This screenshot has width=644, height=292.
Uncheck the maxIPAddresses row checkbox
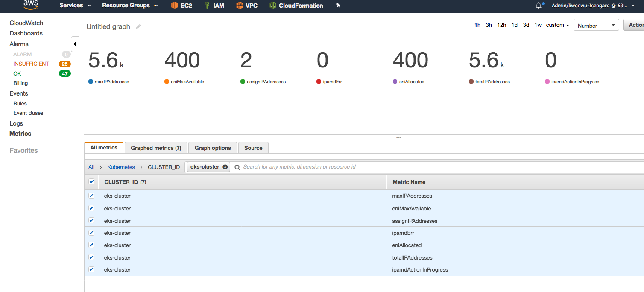(x=91, y=196)
